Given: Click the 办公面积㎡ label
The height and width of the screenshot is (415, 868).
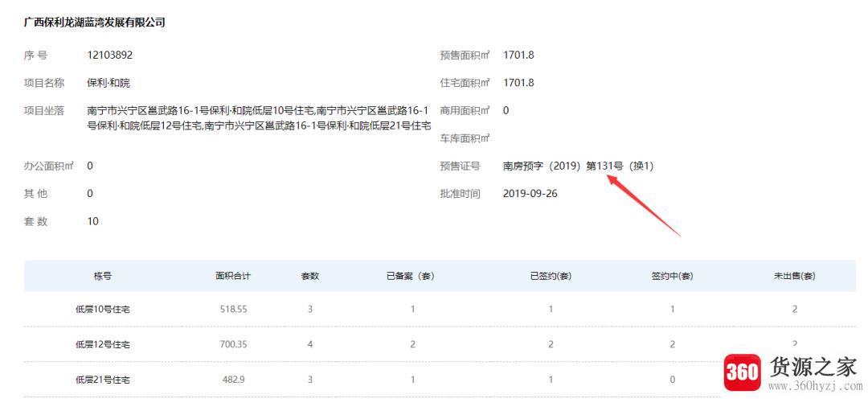Looking at the screenshot, I should click(49, 166).
